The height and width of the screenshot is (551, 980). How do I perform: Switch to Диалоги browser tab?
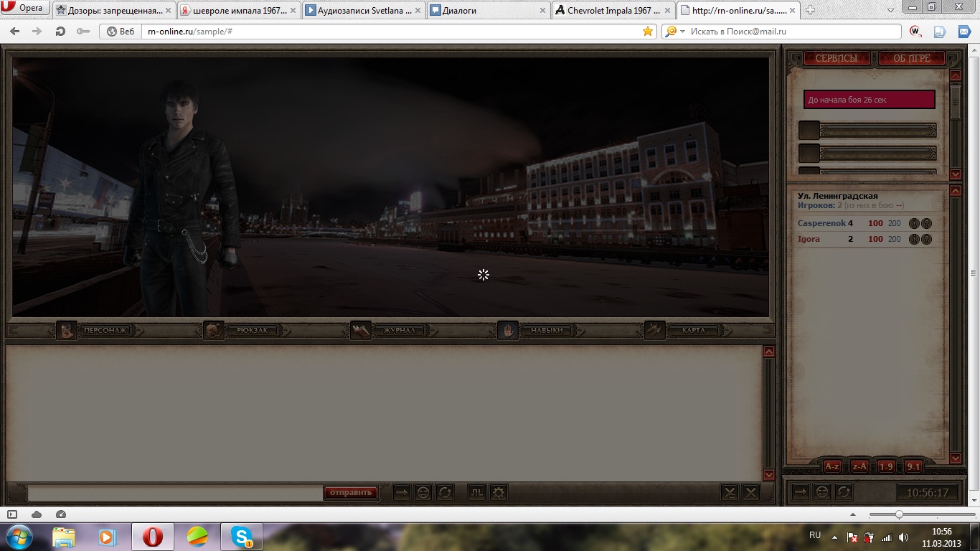pos(487,10)
